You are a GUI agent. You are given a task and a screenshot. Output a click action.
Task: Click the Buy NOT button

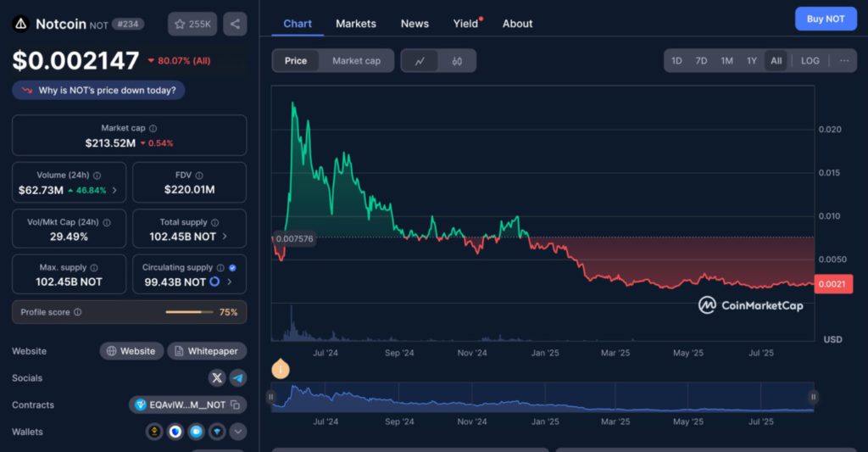[825, 19]
